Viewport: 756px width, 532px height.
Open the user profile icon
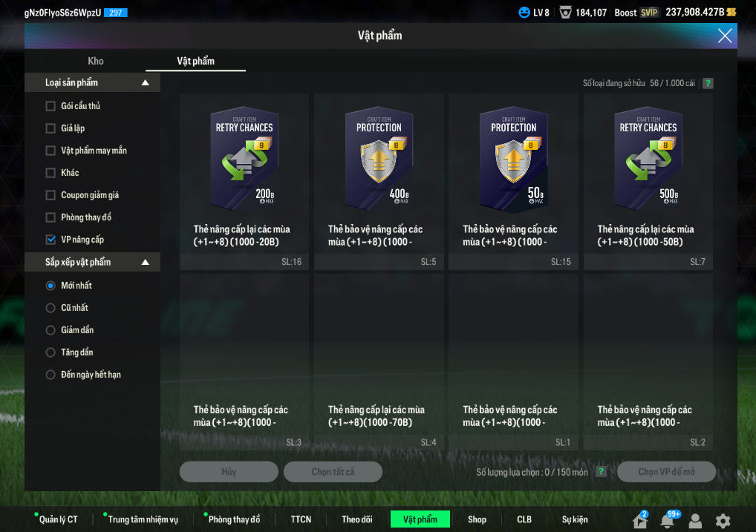pos(695,520)
